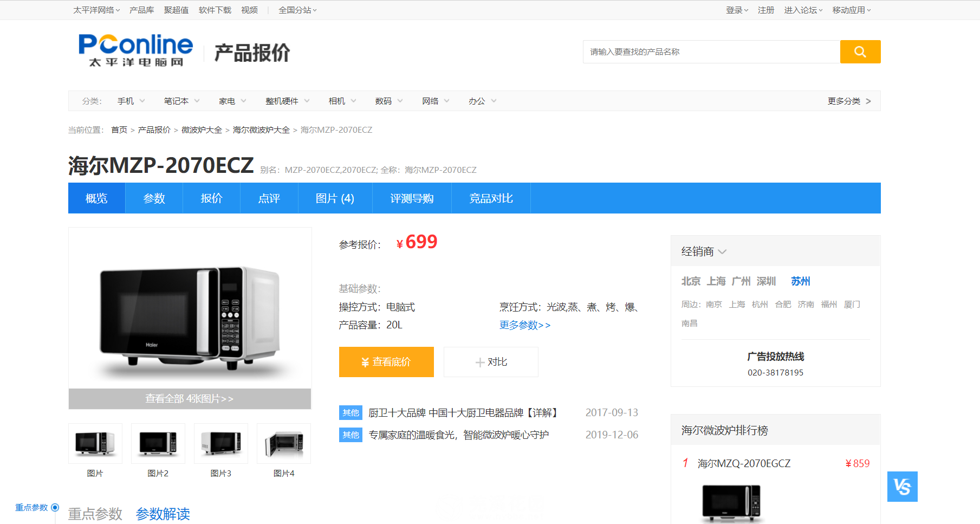Open the 图片 (4) tab
This screenshot has width=980, height=524.
point(335,198)
